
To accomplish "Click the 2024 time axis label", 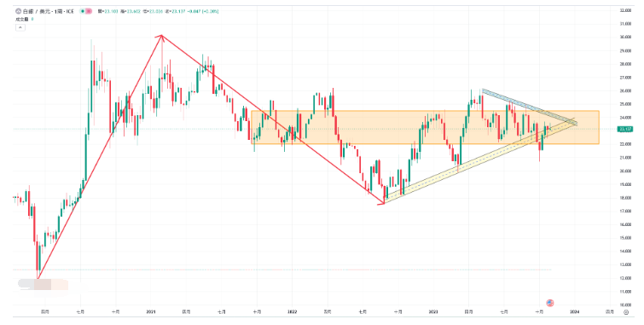I will pyautogui.click(x=575, y=312).
